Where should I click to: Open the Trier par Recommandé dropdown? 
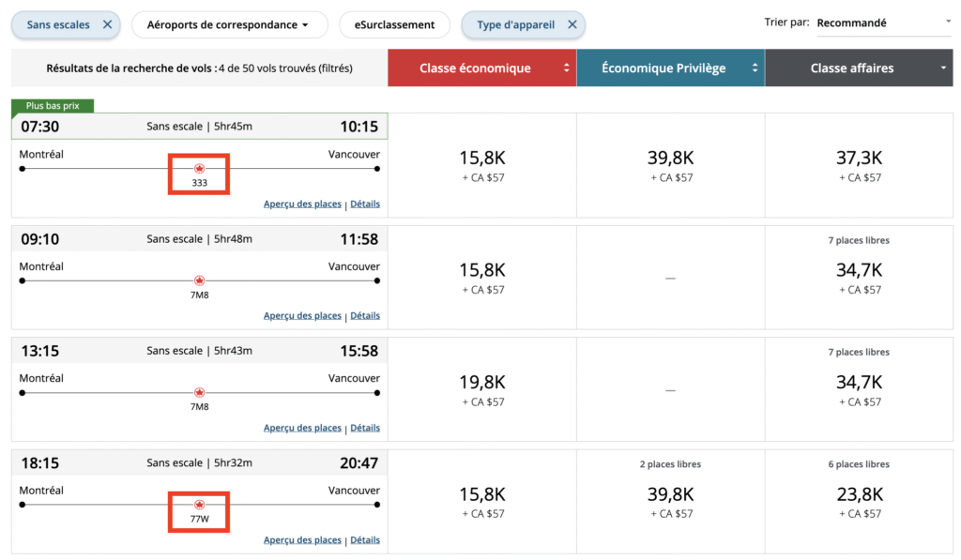click(x=883, y=23)
